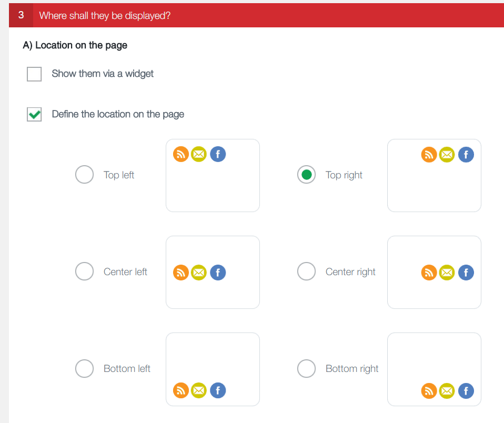Click Facebook icon in Top right preview
The width and height of the screenshot is (504, 423).
click(466, 154)
